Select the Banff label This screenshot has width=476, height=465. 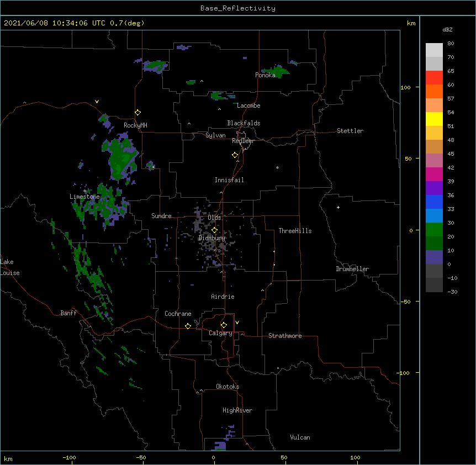coord(68,313)
